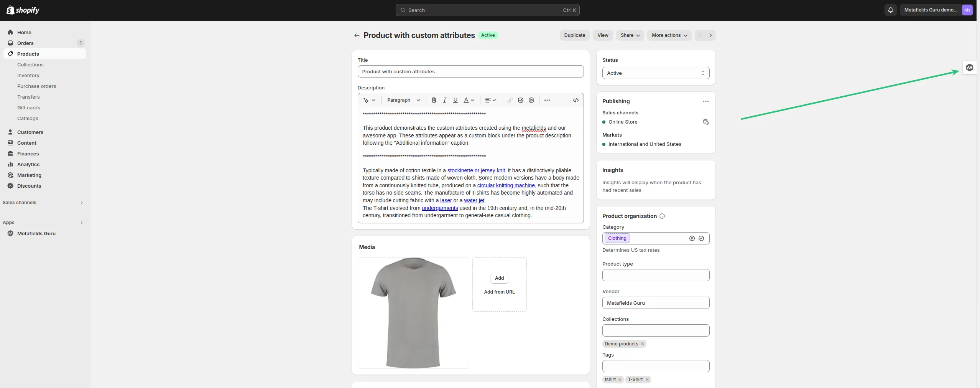The width and height of the screenshot is (980, 388).
Task: Open the text color picker
Action: (x=469, y=100)
